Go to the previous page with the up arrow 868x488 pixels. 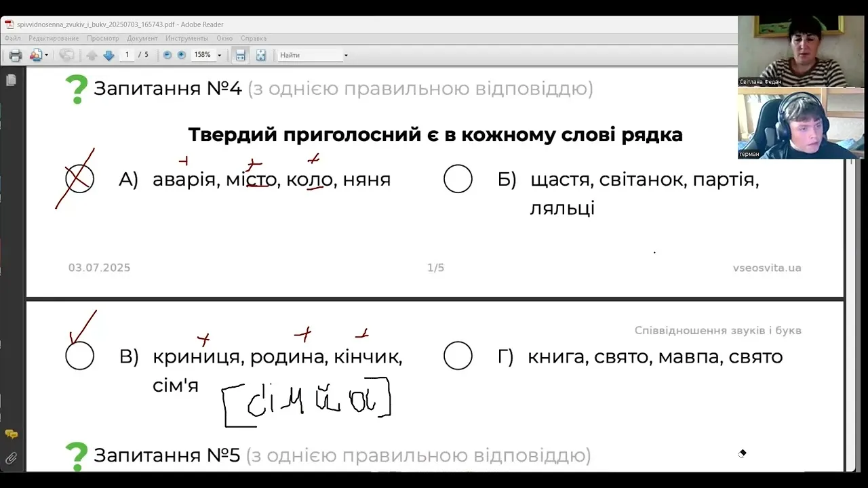click(x=92, y=56)
